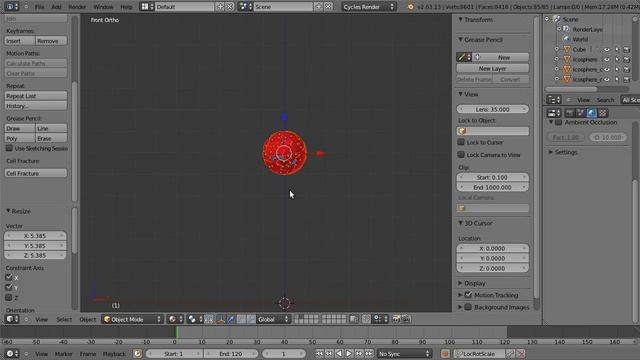Click the timeline Start: 1 field
The image size is (640, 360).
[x=174, y=354]
